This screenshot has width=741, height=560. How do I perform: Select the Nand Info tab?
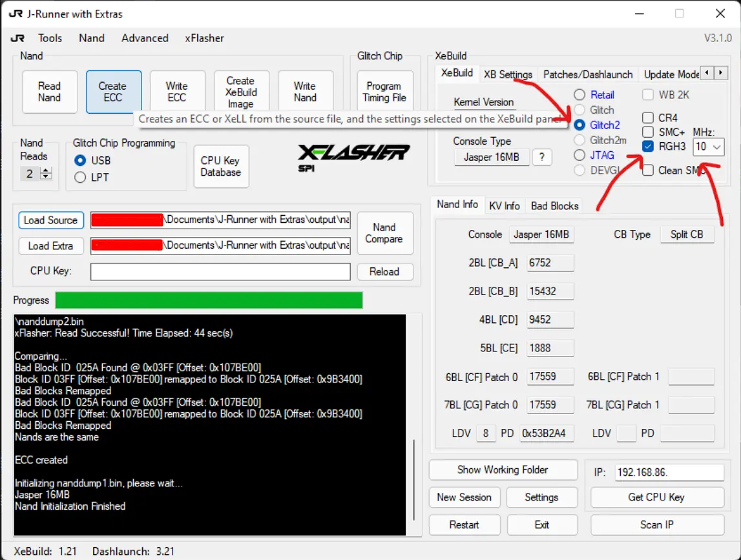[x=457, y=204]
